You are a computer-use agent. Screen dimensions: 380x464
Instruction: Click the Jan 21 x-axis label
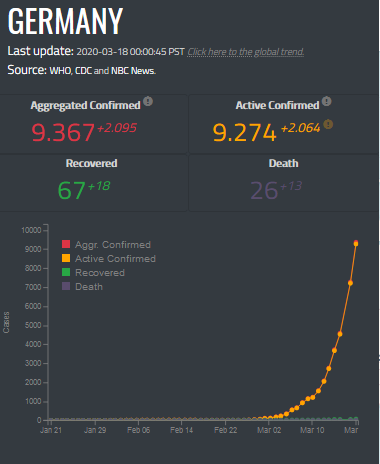pos(51,430)
